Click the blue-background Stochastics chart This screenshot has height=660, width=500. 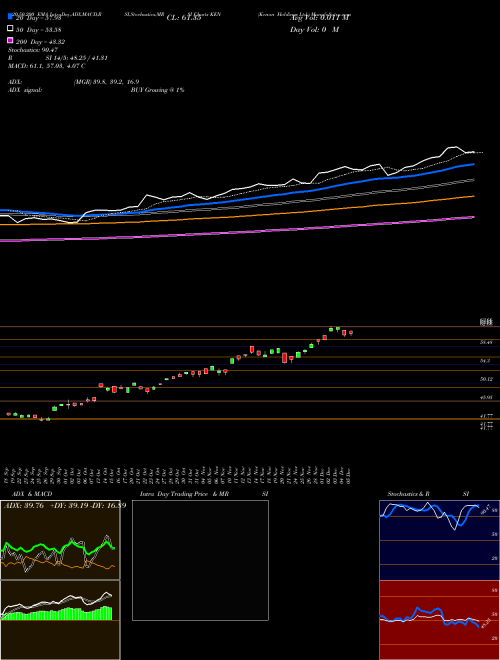[439, 540]
